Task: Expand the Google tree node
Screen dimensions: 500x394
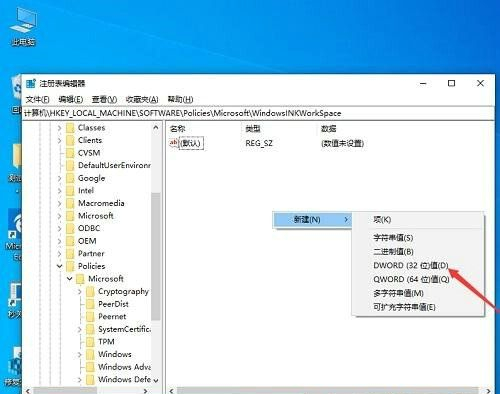Action: click(59, 178)
